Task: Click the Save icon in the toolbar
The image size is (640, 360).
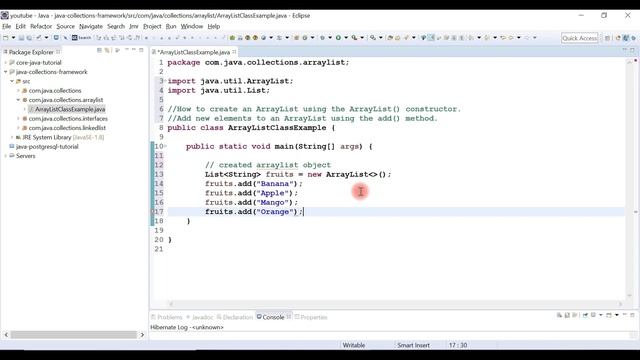Action: [22, 38]
